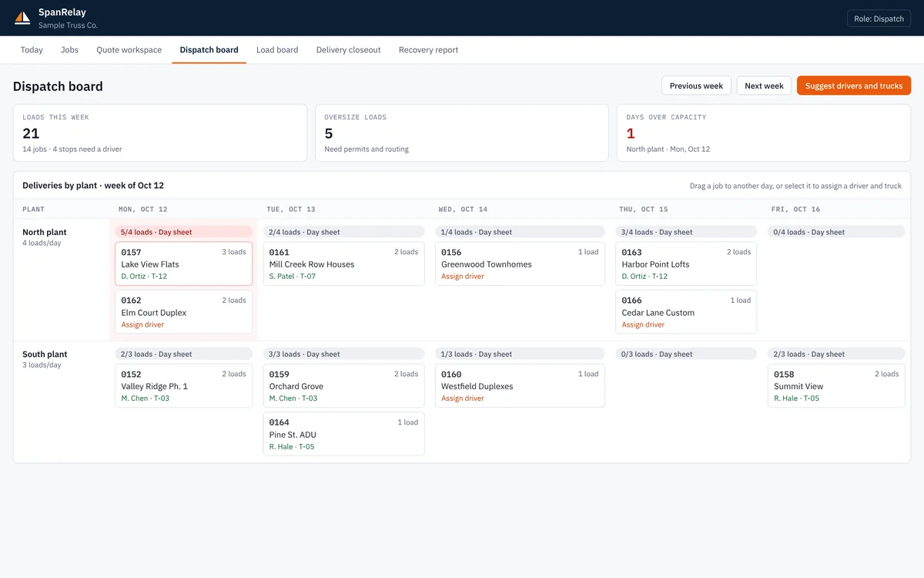Assign driver for Greenwood Townhomes job
Image resolution: width=924 pixels, height=578 pixels.
tap(463, 276)
